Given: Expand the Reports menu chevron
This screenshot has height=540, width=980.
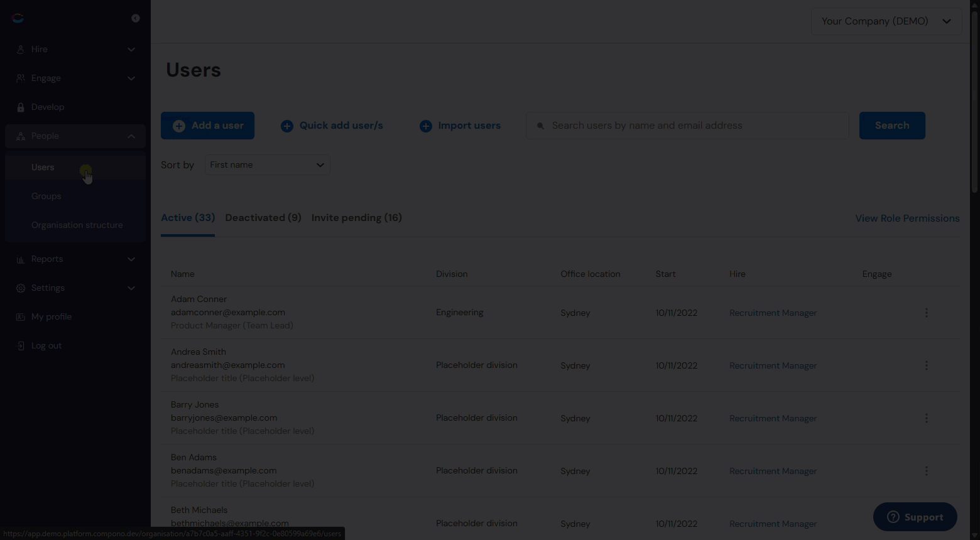Looking at the screenshot, I should [131, 259].
